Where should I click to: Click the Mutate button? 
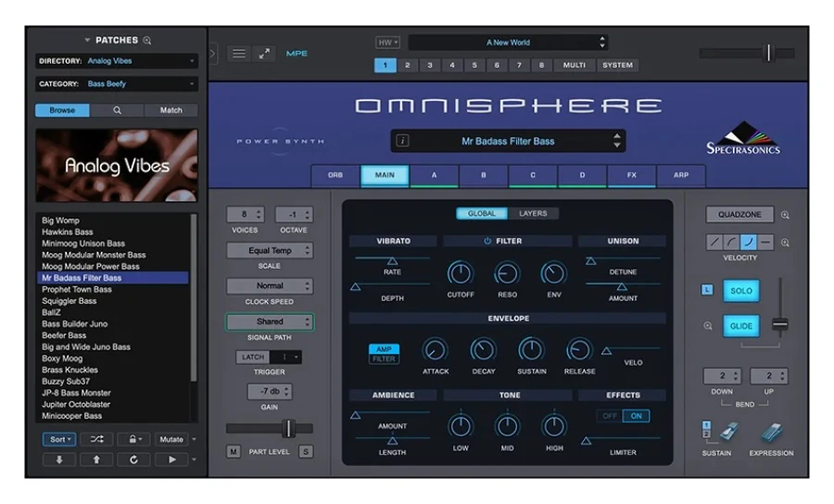[x=171, y=439]
